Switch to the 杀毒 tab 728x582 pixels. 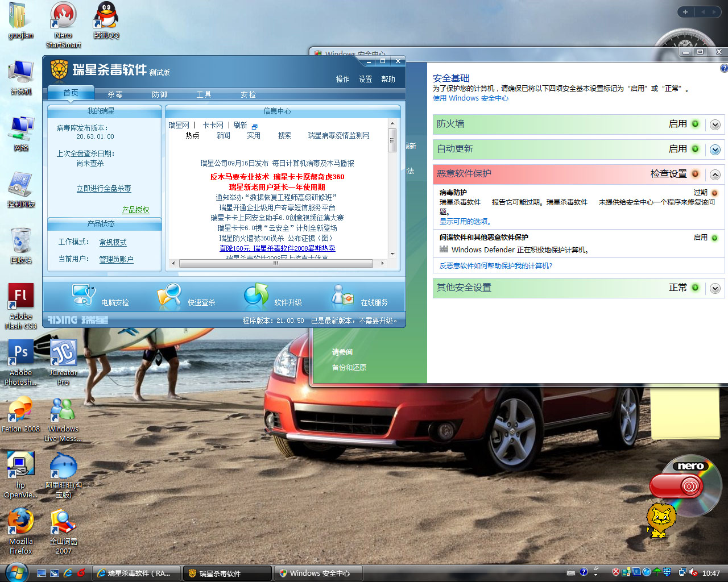point(115,94)
